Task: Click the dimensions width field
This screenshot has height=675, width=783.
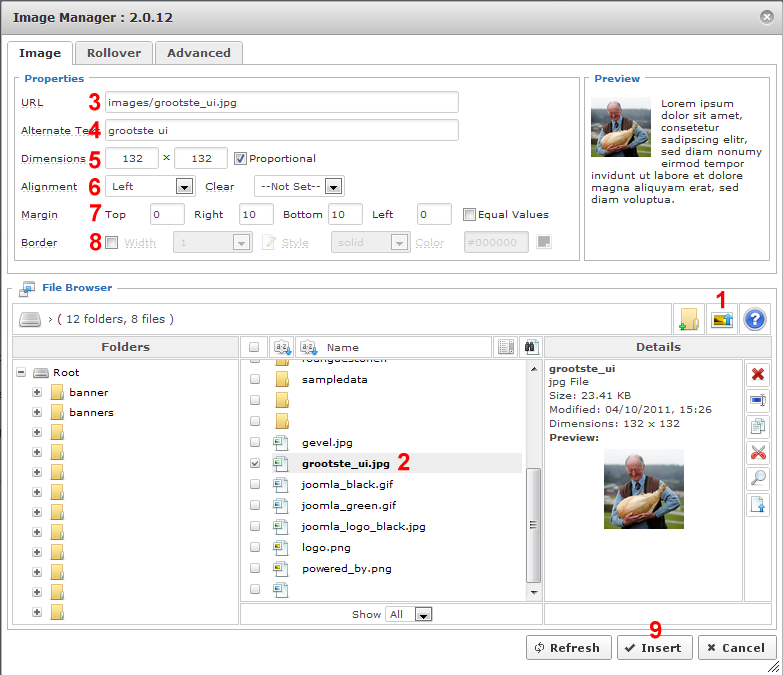Action: pyautogui.click(x=132, y=158)
